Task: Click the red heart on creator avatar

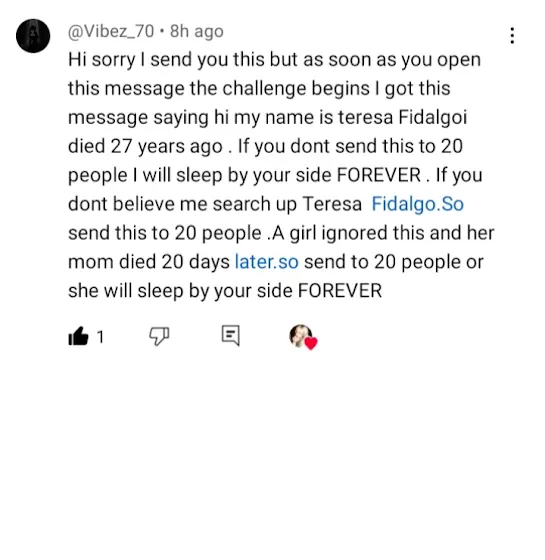Action: tap(311, 343)
